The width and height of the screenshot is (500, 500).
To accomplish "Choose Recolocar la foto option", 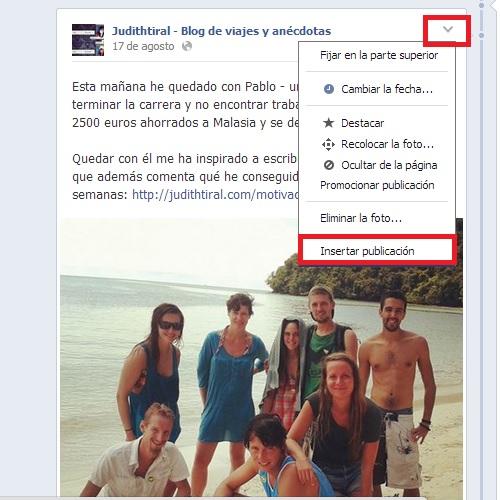I will pyautogui.click(x=387, y=144).
